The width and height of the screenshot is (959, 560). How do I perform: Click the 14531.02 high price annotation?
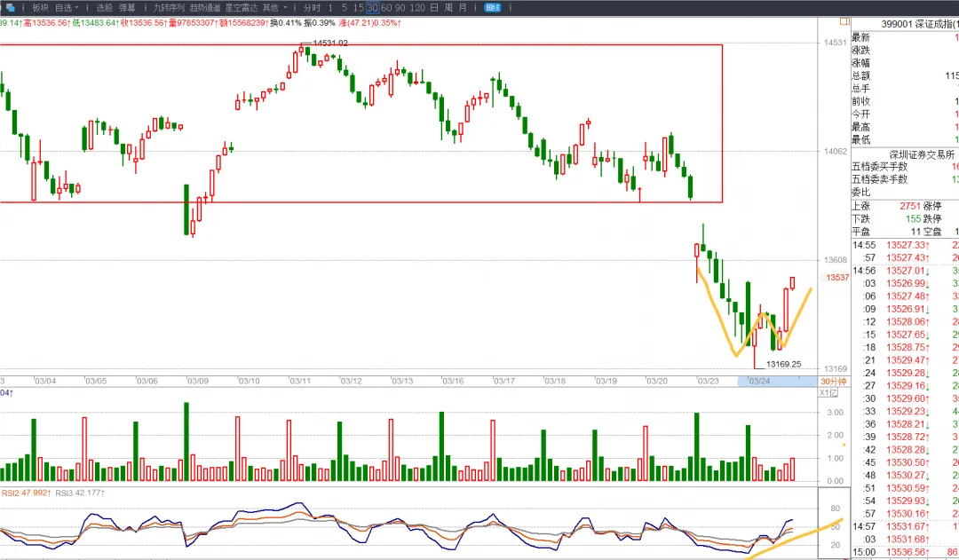click(330, 43)
